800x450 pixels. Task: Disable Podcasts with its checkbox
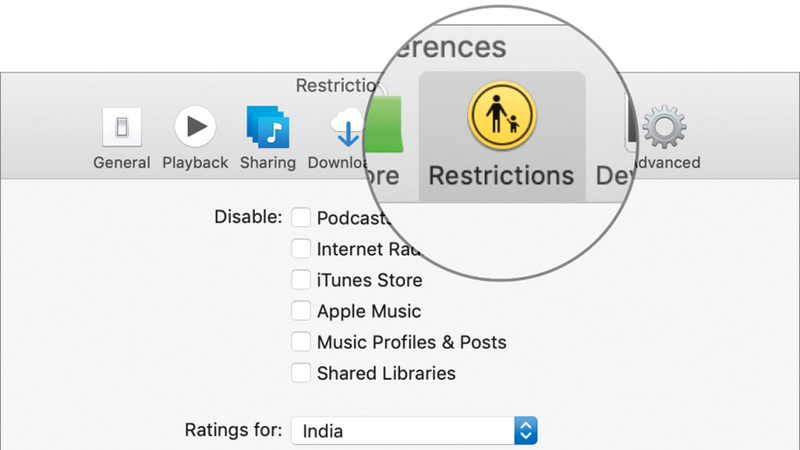click(301, 218)
